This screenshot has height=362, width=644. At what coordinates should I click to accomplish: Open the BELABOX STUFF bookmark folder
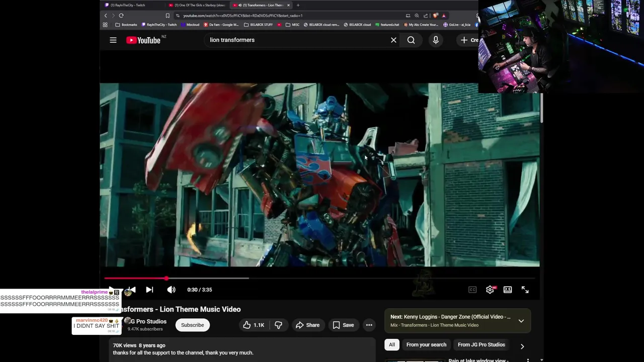click(258, 25)
